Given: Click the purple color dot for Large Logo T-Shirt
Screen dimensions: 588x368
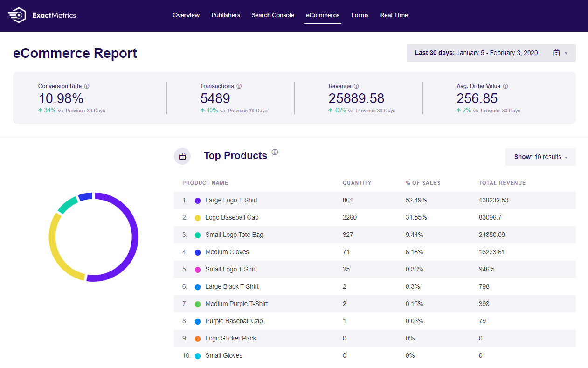Looking at the screenshot, I should point(198,201).
